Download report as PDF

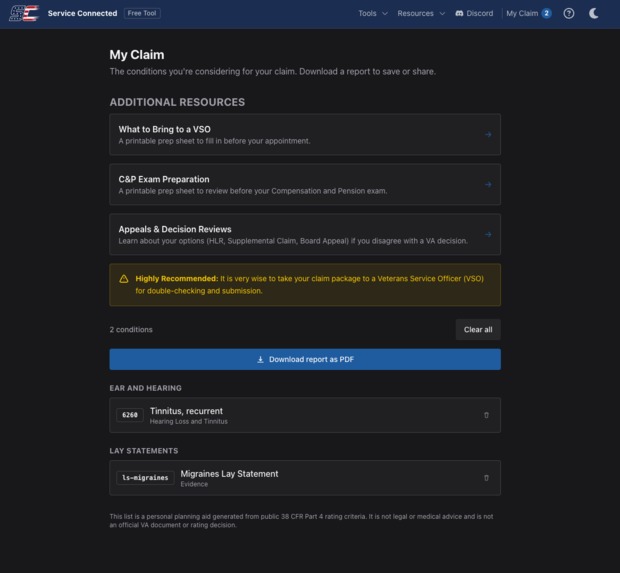[x=305, y=359]
